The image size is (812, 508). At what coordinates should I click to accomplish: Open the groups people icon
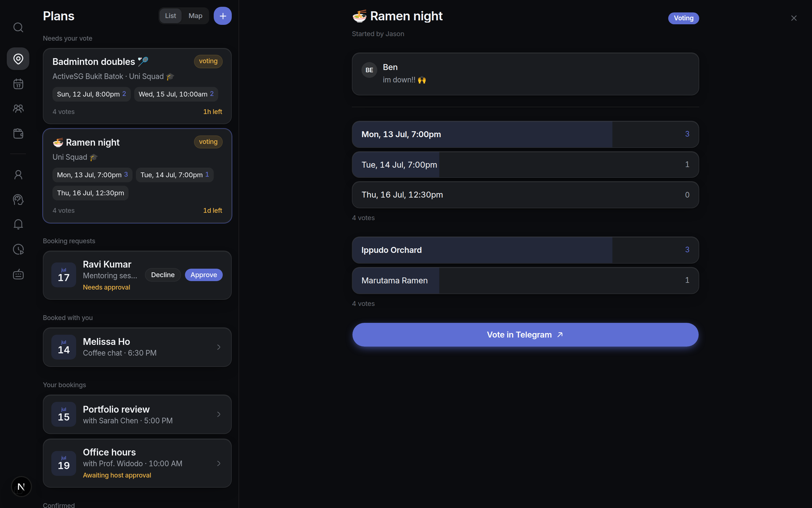pos(18,109)
